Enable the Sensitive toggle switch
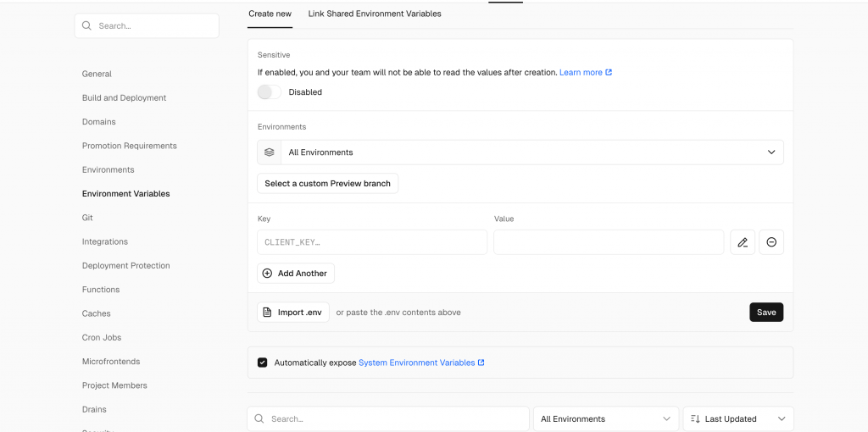868x432 pixels. click(270, 92)
